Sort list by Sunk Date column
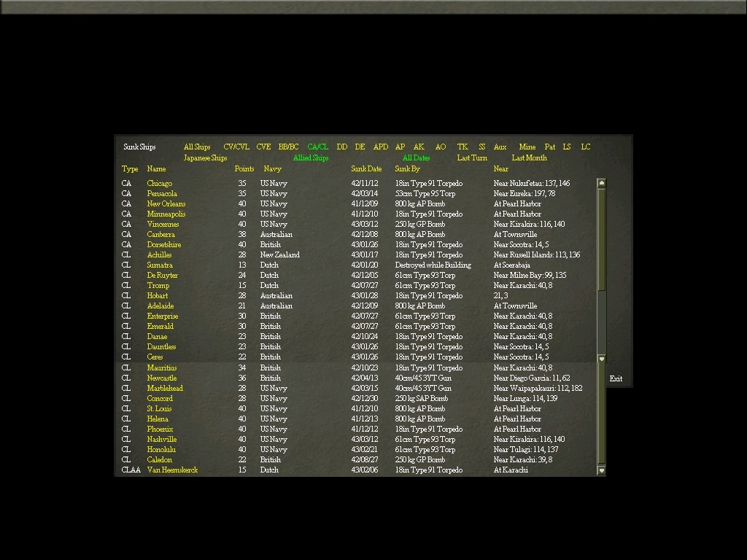This screenshot has width=747, height=560. click(x=366, y=168)
